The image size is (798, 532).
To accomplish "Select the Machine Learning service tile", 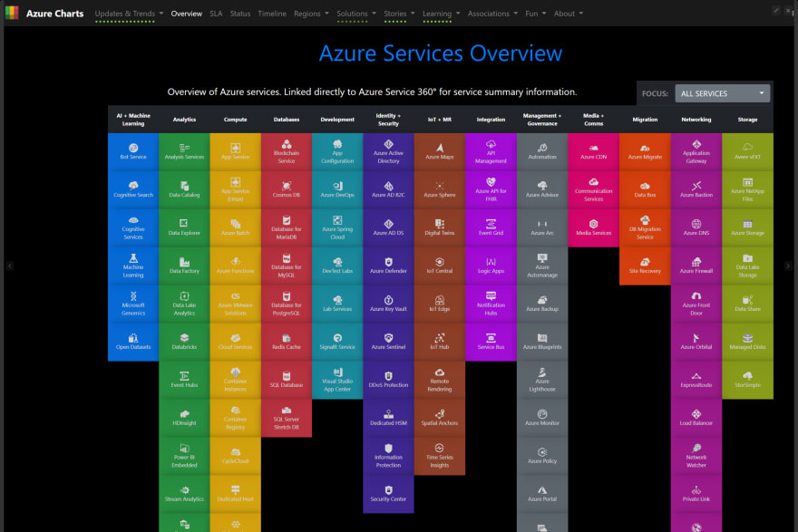I will click(x=133, y=266).
